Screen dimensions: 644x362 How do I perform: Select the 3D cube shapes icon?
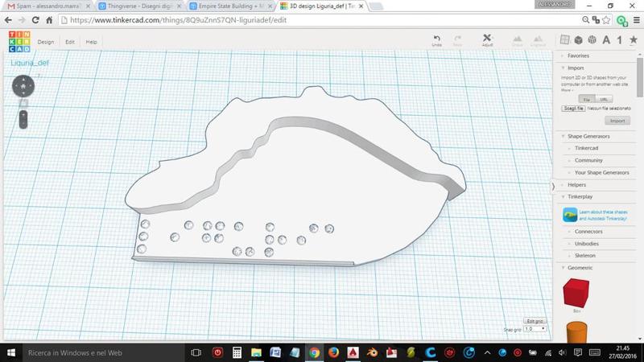tap(578, 39)
